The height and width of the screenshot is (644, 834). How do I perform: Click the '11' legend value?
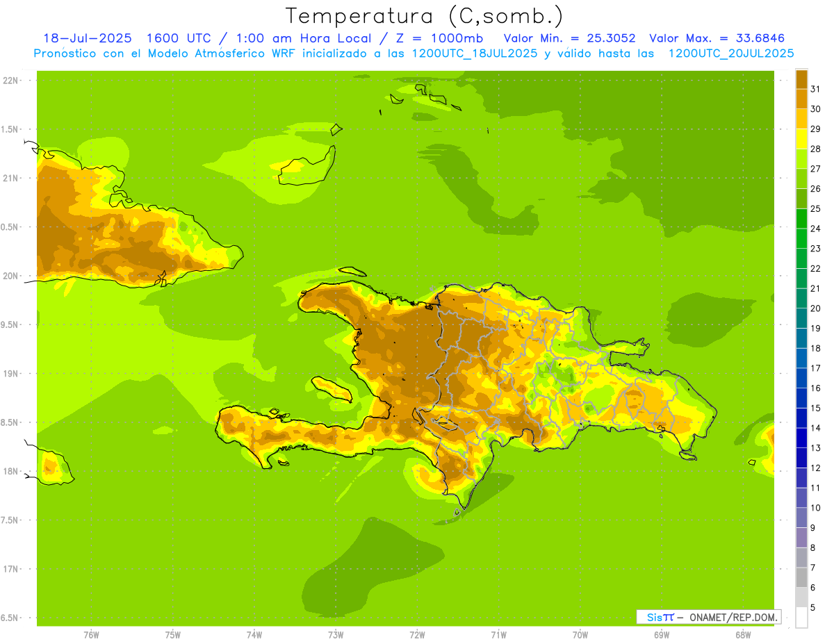pos(815,488)
